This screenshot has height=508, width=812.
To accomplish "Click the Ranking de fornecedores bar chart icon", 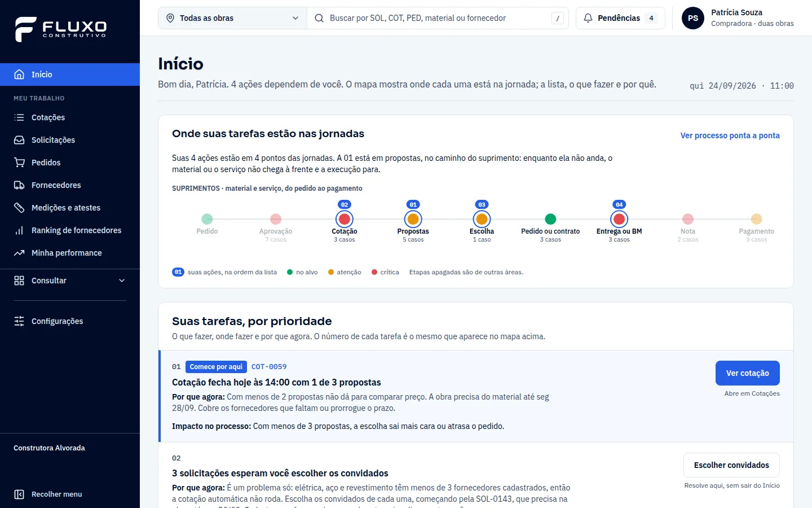I will (19, 230).
